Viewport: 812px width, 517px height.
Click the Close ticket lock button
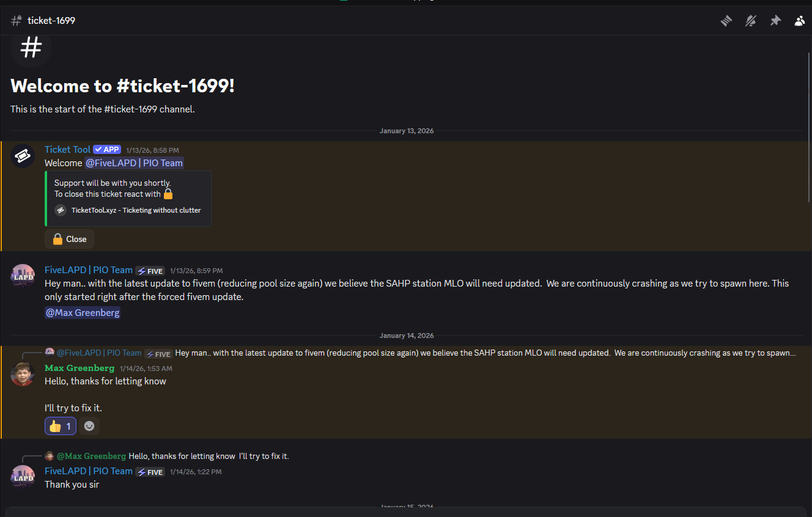(x=70, y=239)
